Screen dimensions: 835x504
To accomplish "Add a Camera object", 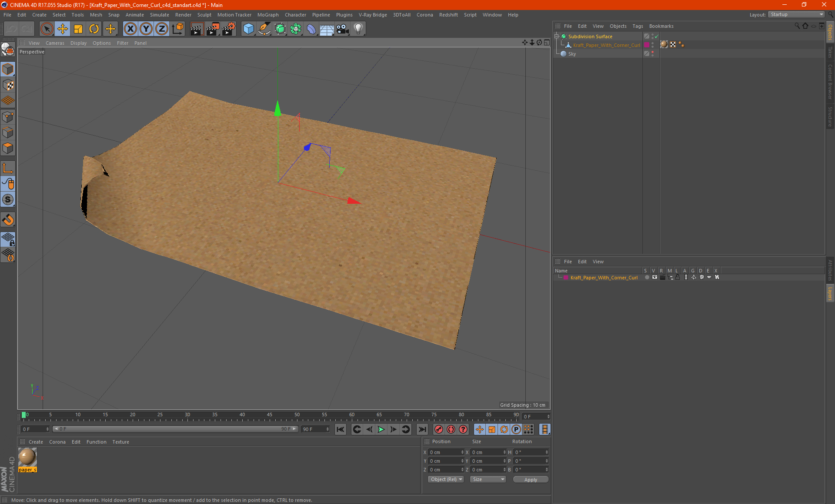I will (x=343, y=29).
